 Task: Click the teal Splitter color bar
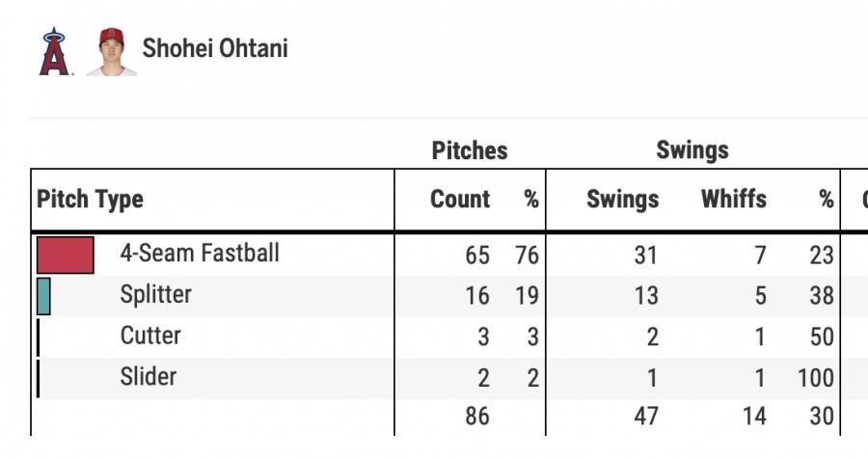point(43,296)
